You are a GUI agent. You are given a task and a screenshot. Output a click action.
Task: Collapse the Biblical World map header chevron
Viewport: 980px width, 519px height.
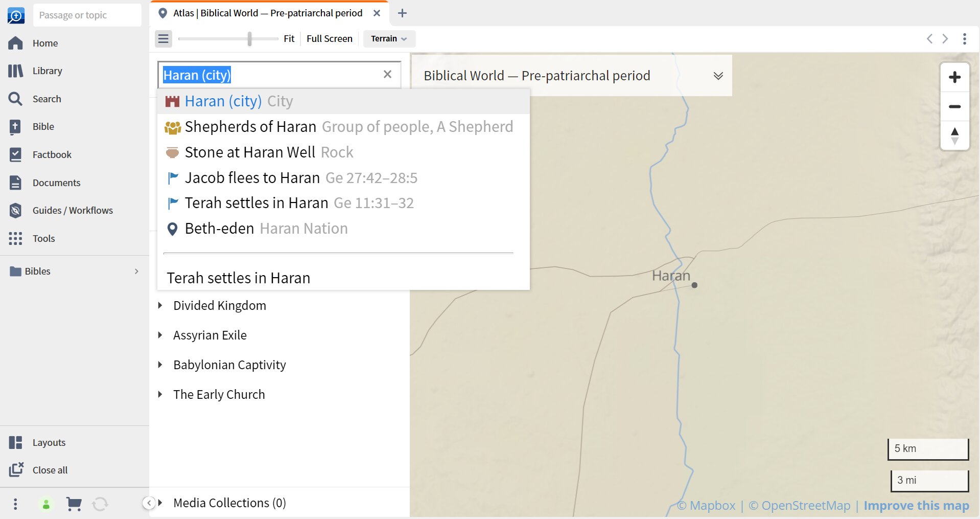[718, 75]
